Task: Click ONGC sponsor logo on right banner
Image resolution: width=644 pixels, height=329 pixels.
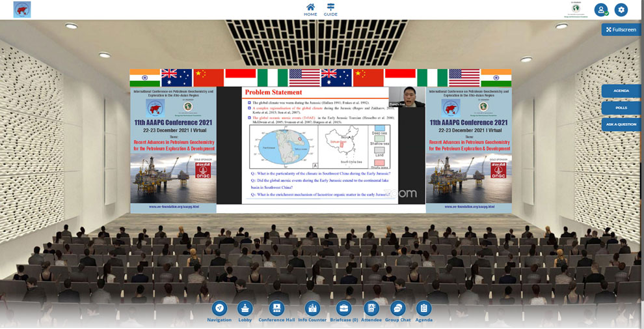Action: (x=498, y=170)
